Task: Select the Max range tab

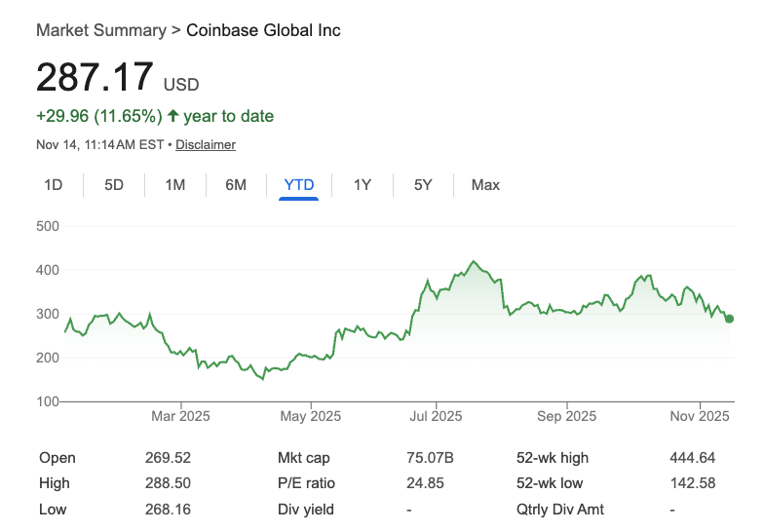Action: [485, 184]
